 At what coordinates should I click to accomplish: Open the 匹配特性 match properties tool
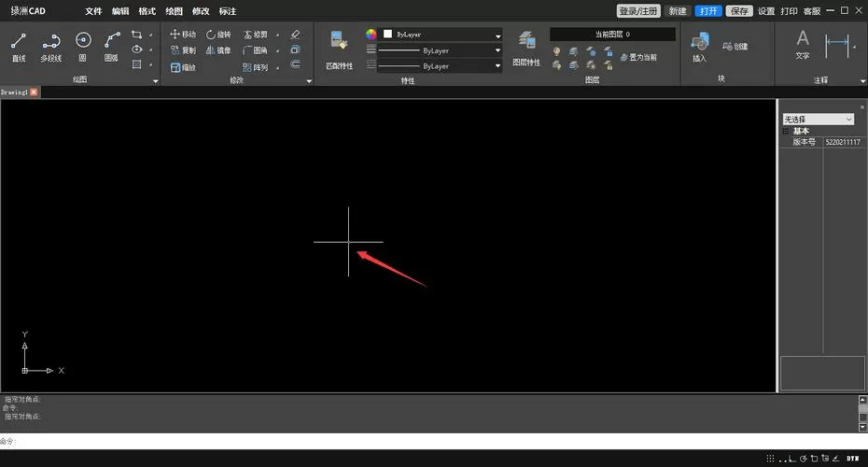[x=340, y=50]
